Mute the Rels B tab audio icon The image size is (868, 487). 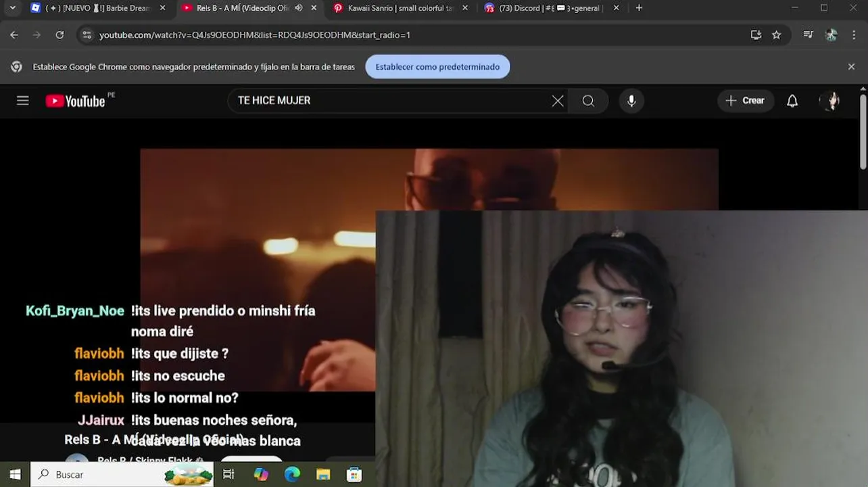[x=298, y=8]
